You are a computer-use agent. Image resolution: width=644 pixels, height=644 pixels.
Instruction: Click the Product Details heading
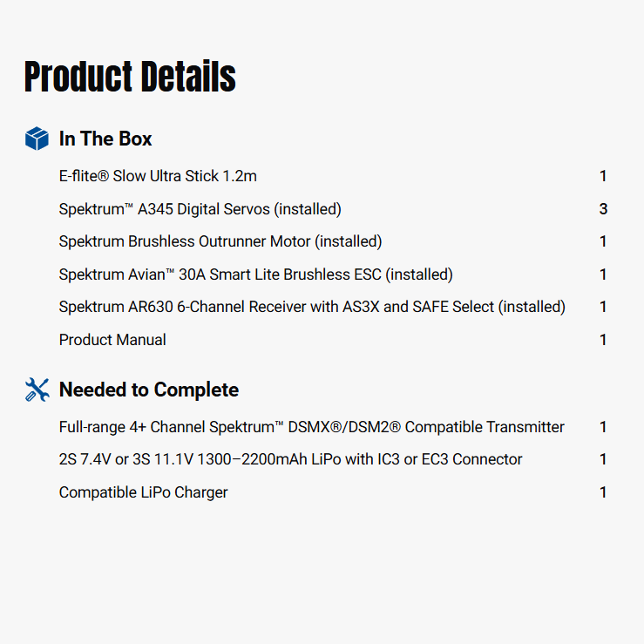130,78
